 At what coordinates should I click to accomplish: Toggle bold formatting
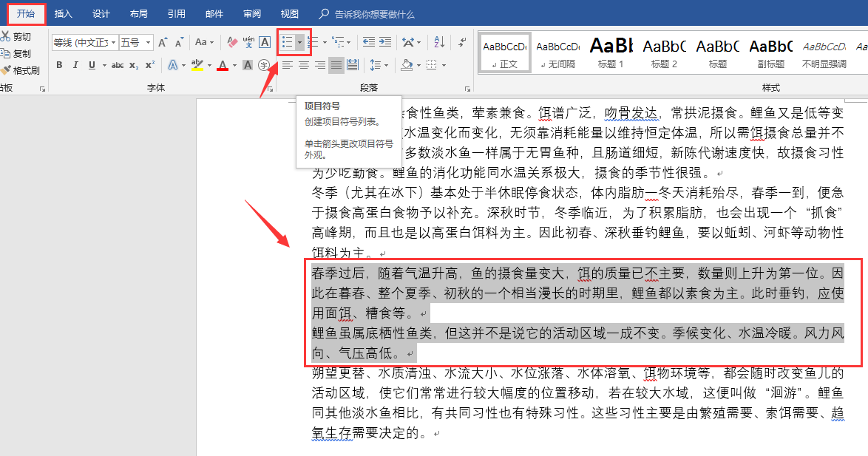point(59,65)
